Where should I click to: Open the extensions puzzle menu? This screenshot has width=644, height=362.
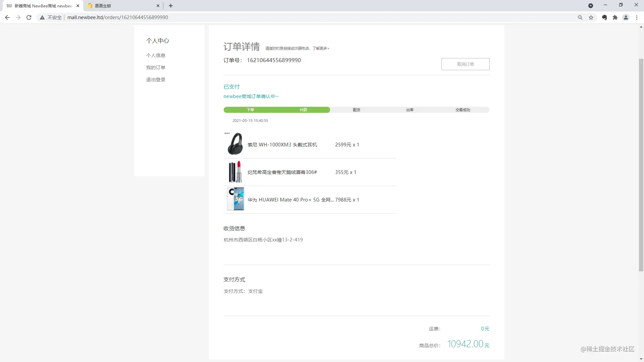pyautogui.click(x=615, y=17)
